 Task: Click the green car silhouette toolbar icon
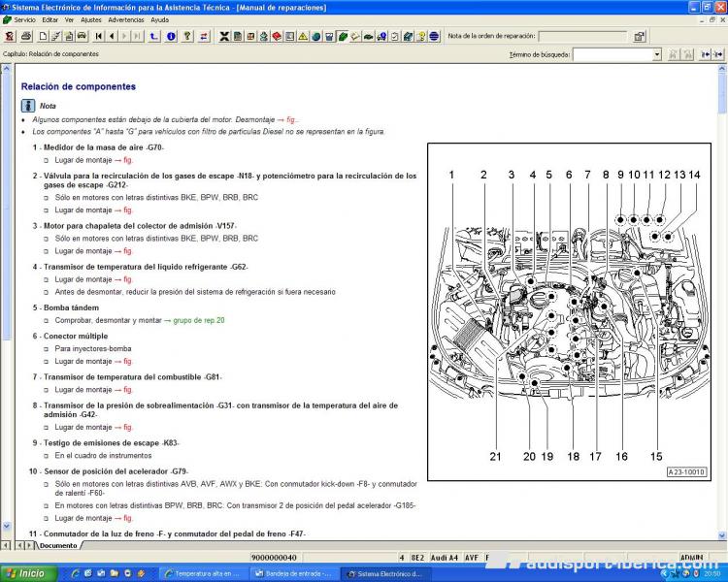pos(368,36)
